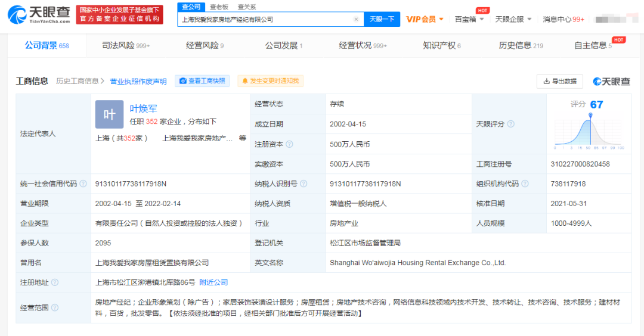Click the TianYanCha watermark logo beside export
The width and height of the screenshot is (644, 336).
point(611,81)
